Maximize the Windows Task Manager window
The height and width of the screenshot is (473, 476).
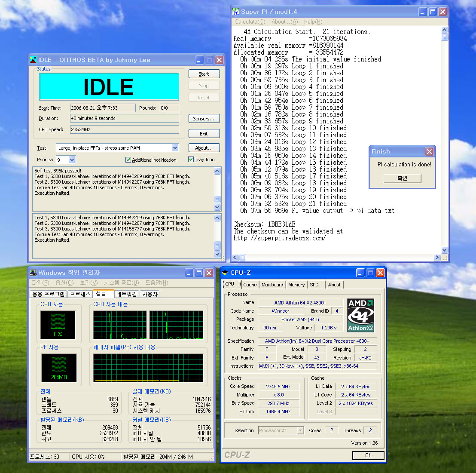[199, 273]
